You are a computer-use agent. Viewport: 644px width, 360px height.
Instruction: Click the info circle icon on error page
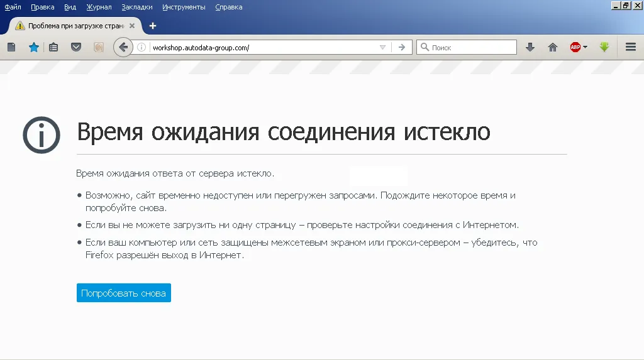(42, 135)
